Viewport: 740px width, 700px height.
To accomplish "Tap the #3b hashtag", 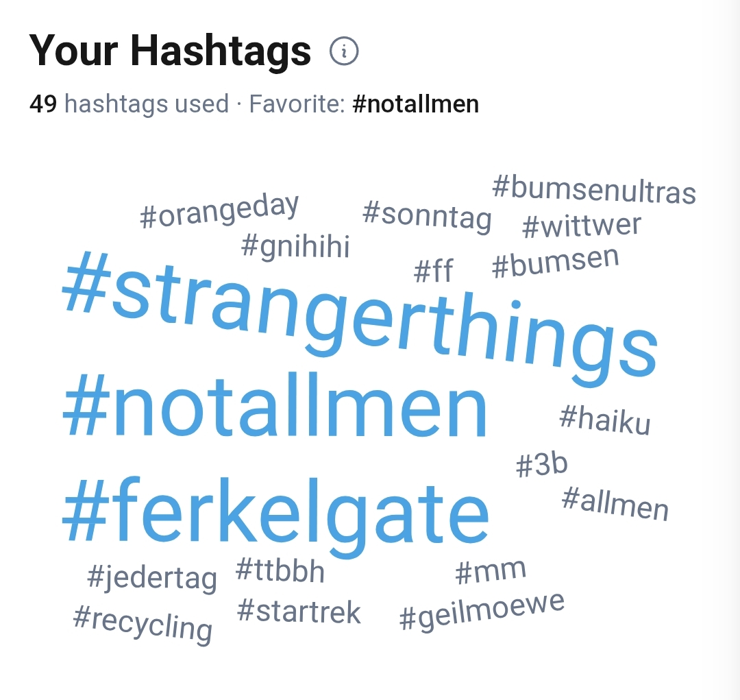I will point(542,466).
